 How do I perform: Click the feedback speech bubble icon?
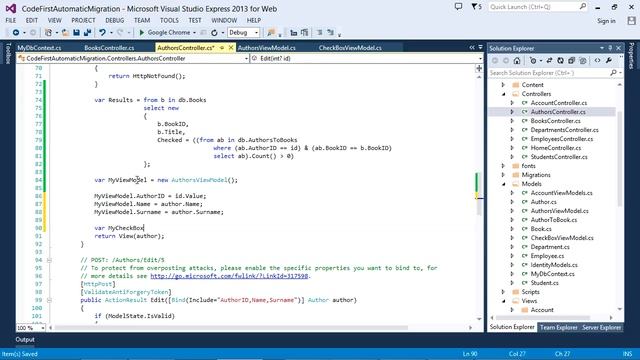click(459, 7)
